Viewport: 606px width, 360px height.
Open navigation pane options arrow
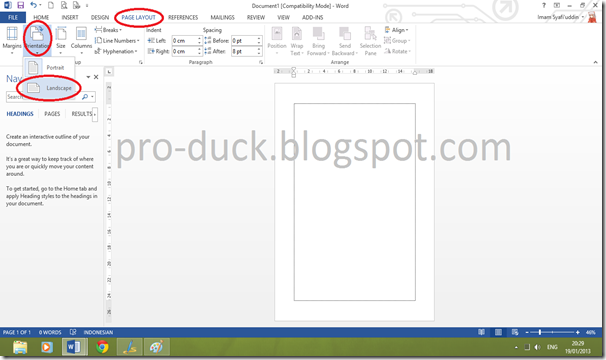[88, 77]
